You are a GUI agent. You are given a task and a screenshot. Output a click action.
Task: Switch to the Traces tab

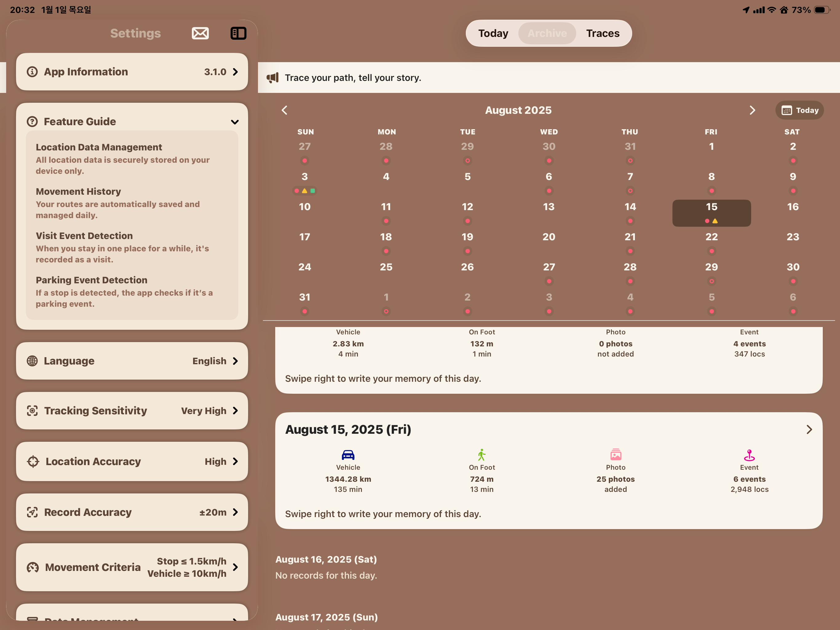603,34
